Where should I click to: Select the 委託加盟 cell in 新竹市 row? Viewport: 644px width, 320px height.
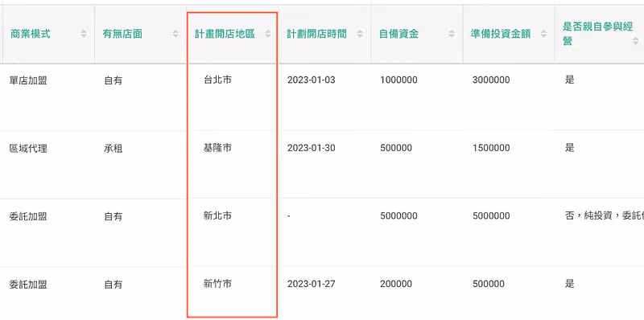tap(28, 285)
